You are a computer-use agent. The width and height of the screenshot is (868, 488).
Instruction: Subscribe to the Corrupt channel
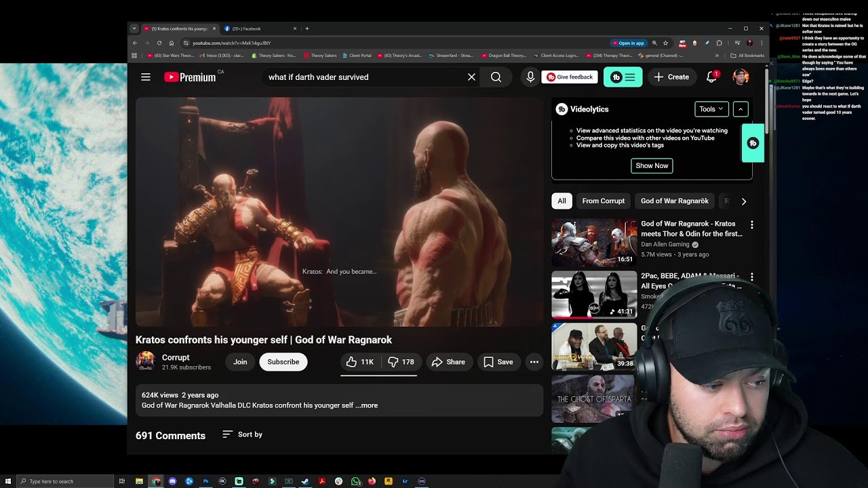[x=283, y=362]
